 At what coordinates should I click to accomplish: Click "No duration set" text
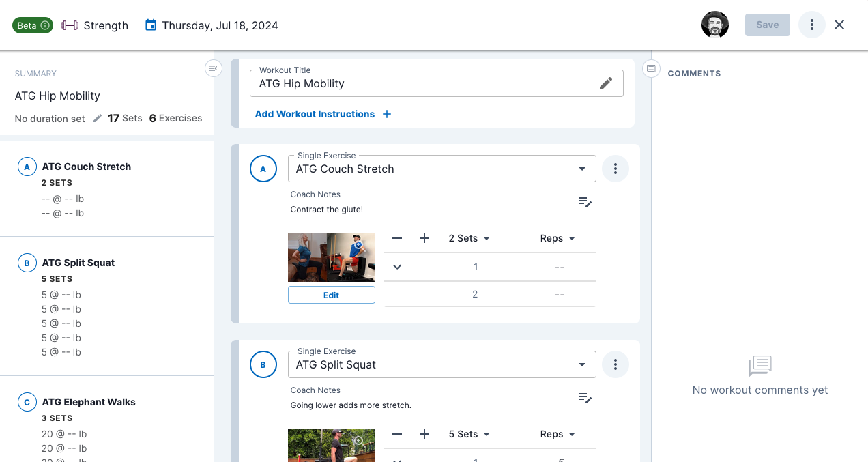pos(50,119)
